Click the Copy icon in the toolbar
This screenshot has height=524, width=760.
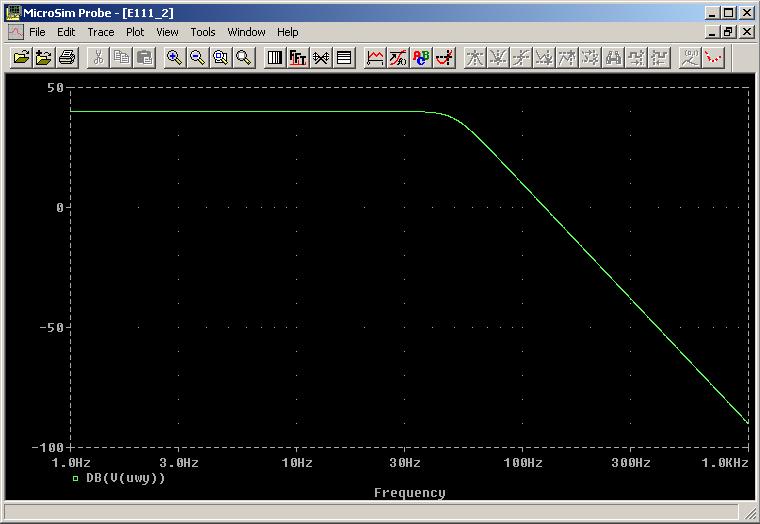[121, 58]
